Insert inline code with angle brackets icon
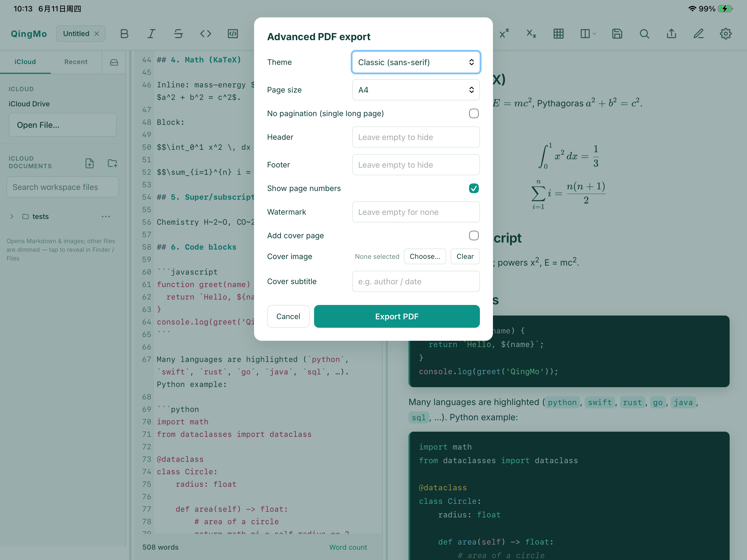Viewport: 747px width, 560px height. pos(206,34)
